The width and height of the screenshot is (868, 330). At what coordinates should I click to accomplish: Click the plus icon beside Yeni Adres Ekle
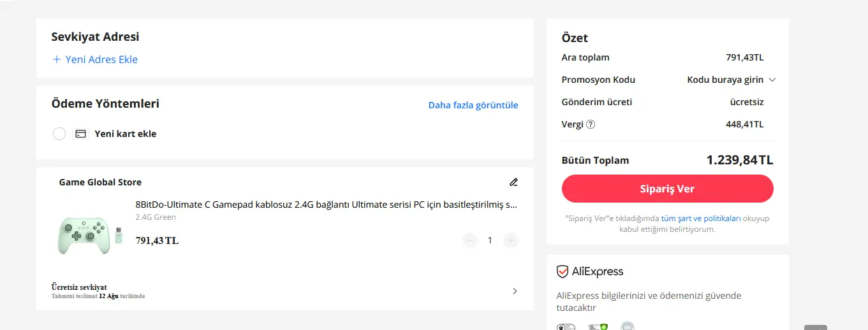[x=57, y=59]
